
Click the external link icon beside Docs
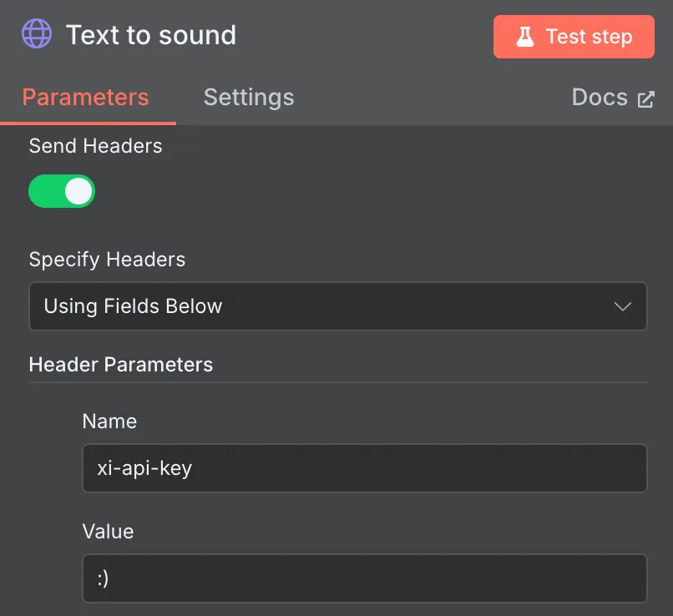(x=644, y=98)
